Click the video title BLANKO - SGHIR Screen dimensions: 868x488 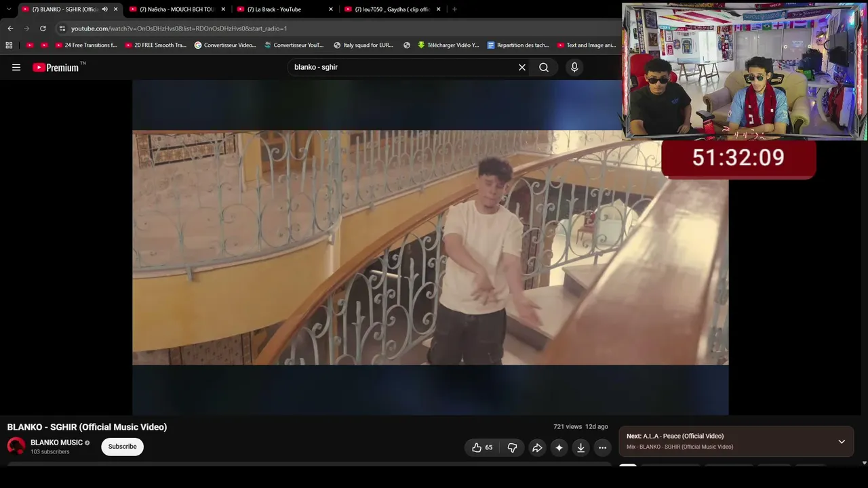87,427
